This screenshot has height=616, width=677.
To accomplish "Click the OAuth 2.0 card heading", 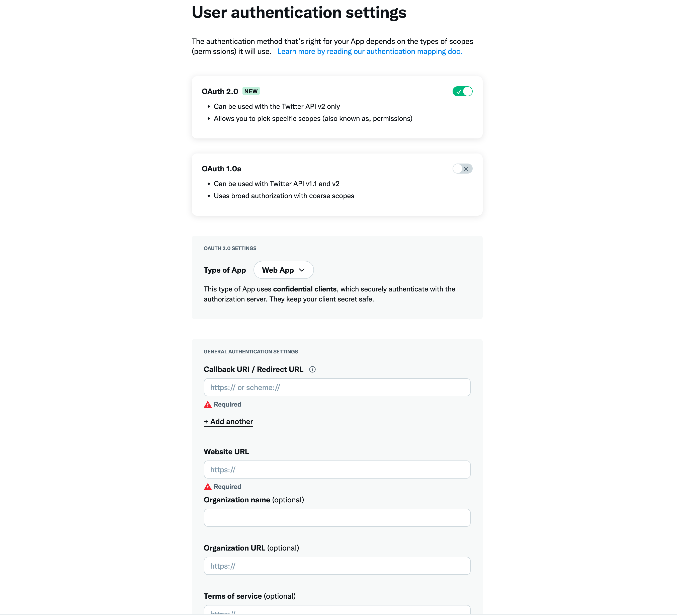I will tap(220, 91).
